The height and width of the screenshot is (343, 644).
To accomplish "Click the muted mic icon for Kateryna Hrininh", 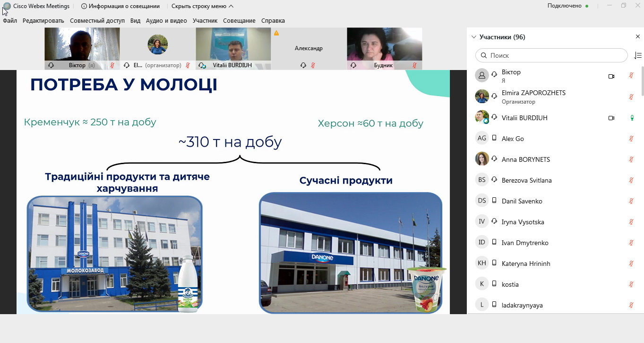I will coord(631,264).
